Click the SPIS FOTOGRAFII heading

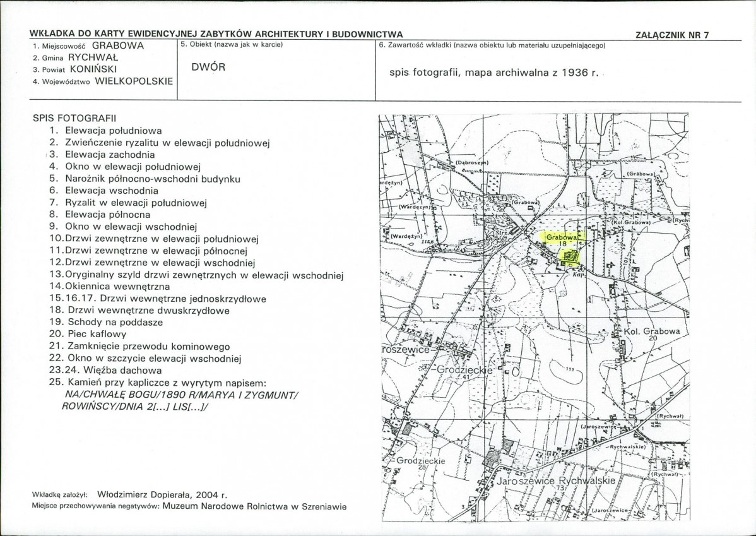pyautogui.click(x=74, y=118)
